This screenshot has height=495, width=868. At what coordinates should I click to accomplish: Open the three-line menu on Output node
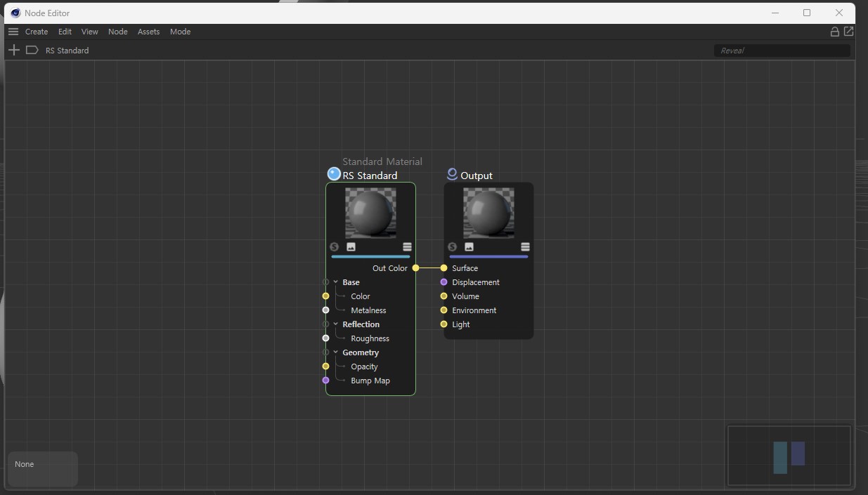coord(525,247)
